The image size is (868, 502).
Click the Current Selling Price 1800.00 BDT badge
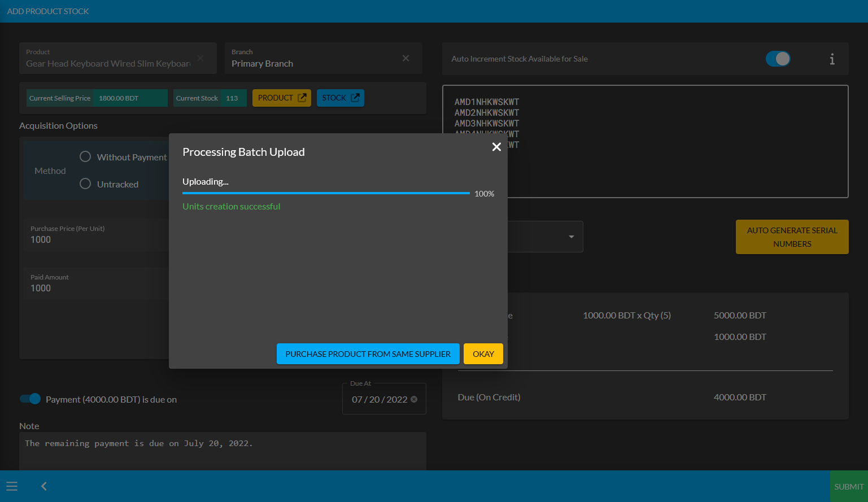[x=97, y=98]
